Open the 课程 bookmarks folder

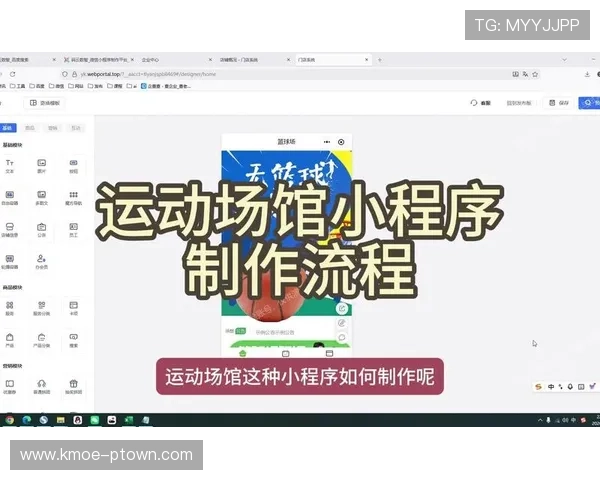pos(115,86)
